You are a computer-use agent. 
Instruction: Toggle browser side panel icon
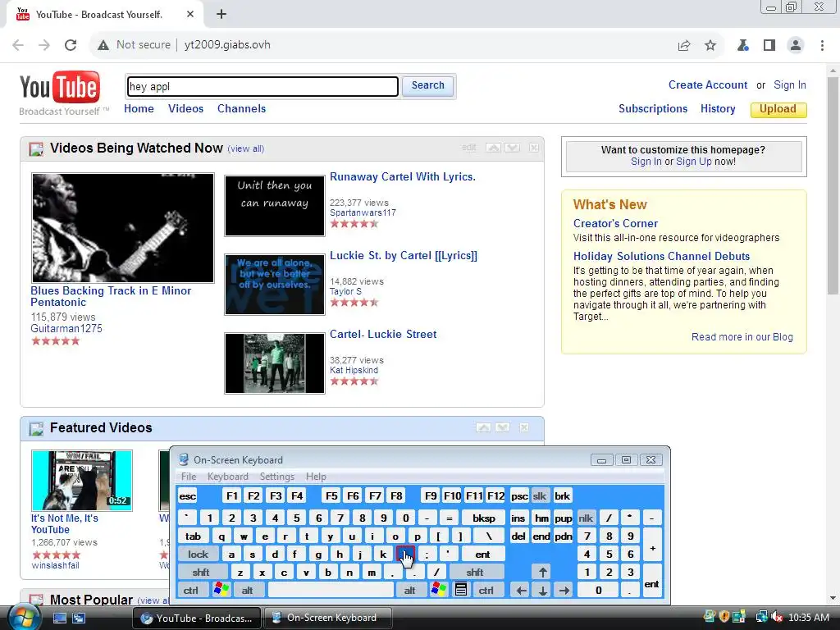769,45
